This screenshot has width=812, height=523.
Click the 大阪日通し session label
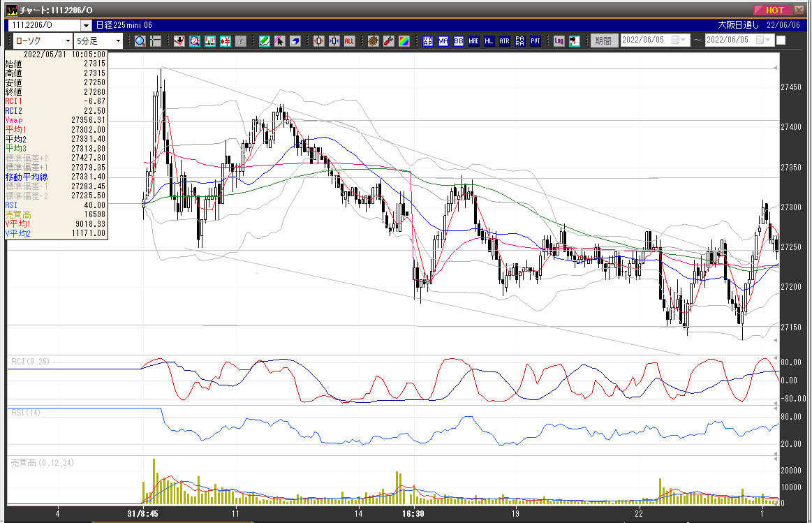[738, 25]
